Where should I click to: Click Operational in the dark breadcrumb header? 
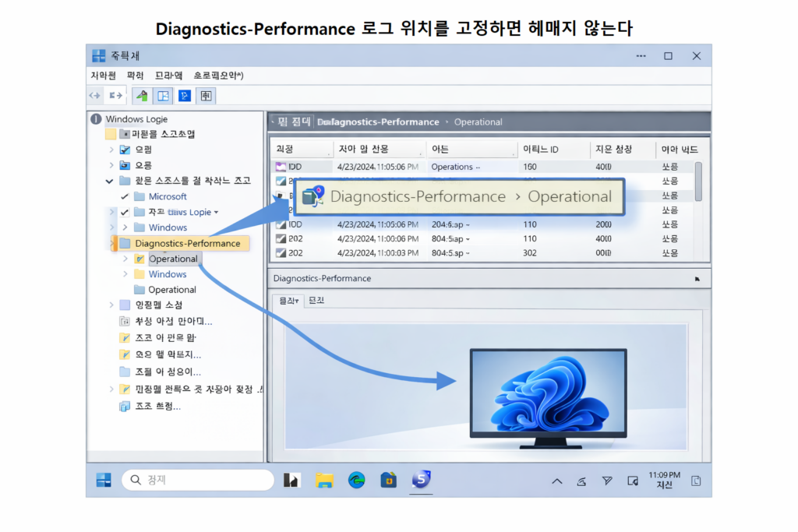click(x=478, y=122)
